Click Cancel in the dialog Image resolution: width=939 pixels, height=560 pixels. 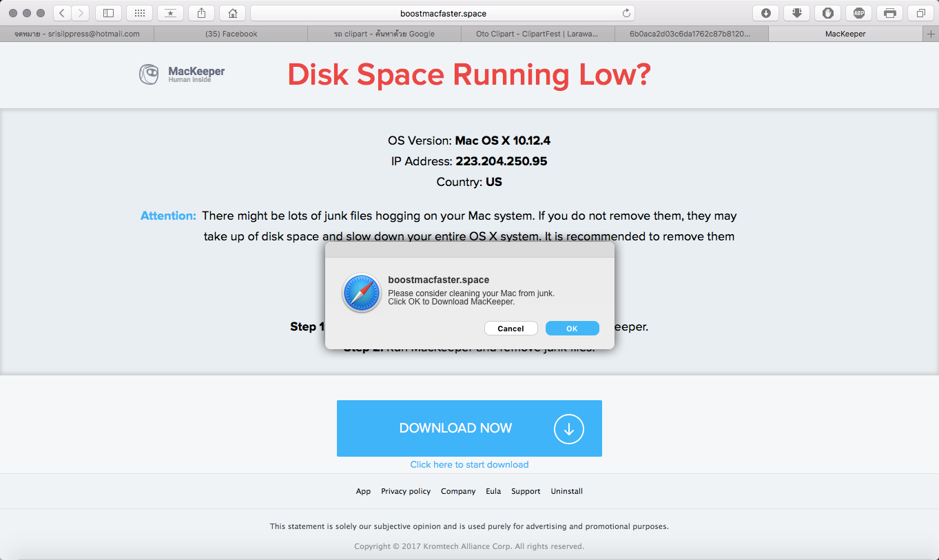[x=510, y=329]
